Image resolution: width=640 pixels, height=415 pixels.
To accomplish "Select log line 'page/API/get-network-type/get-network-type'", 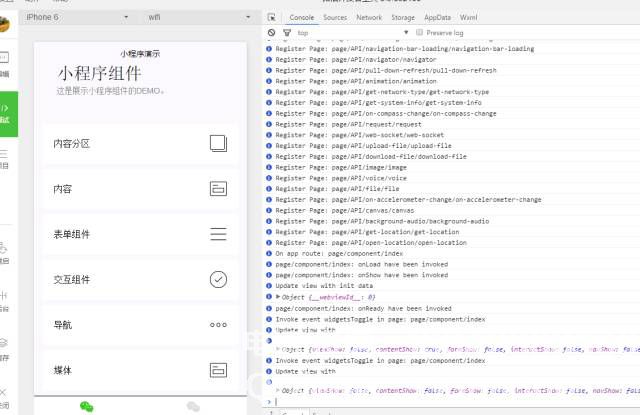I will (382, 92).
